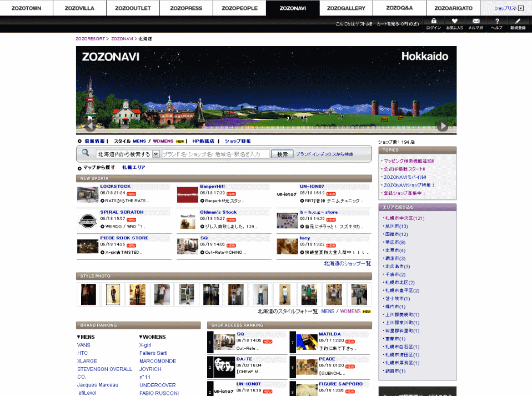Open PEACE shop in access ranking
The height and width of the screenshot is (396, 532).
point(327,359)
